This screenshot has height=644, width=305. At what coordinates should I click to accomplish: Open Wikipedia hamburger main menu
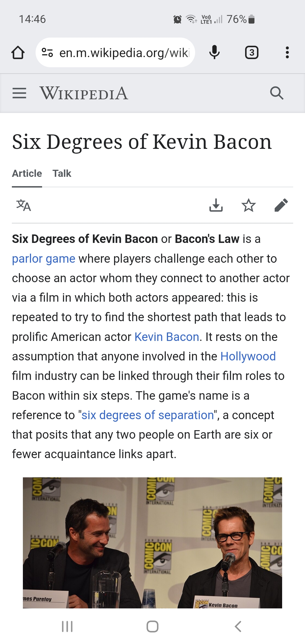click(x=19, y=93)
